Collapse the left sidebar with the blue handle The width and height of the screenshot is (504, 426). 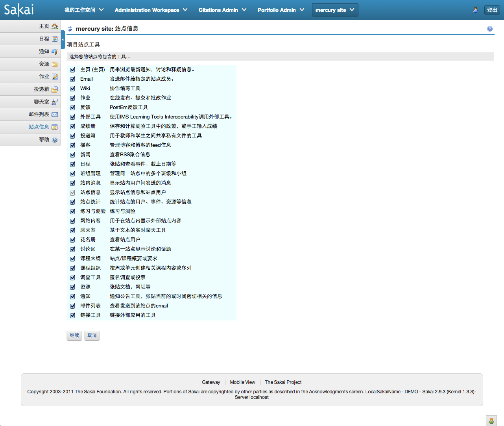point(63,39)
